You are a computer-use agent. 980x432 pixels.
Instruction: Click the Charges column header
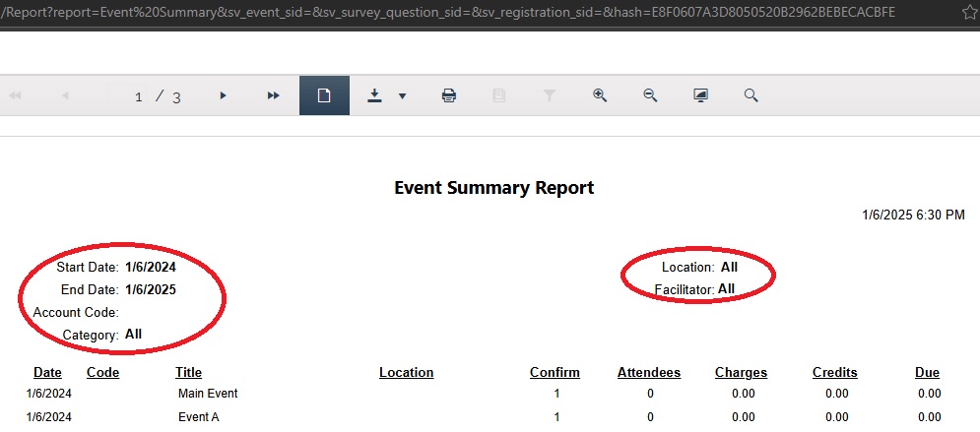[741, 373]
